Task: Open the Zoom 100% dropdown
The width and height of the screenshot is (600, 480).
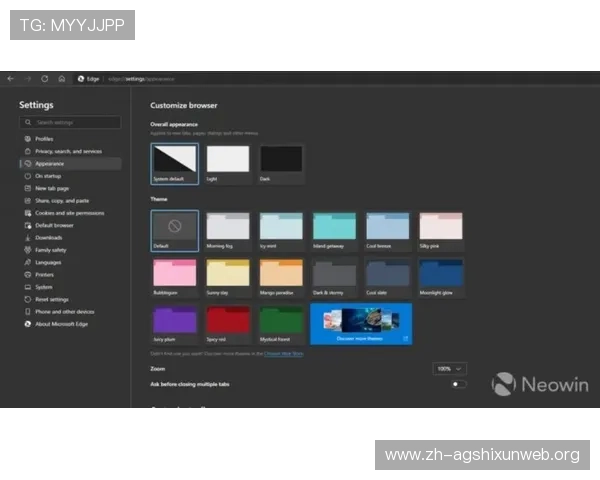Action: tap(449, 369)
